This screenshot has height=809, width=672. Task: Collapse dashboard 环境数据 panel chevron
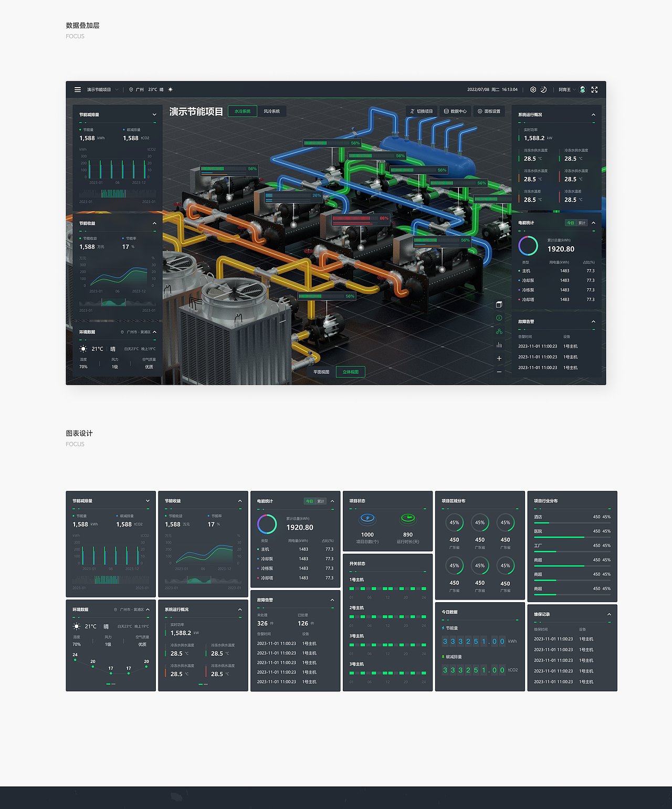pos(154,332)
